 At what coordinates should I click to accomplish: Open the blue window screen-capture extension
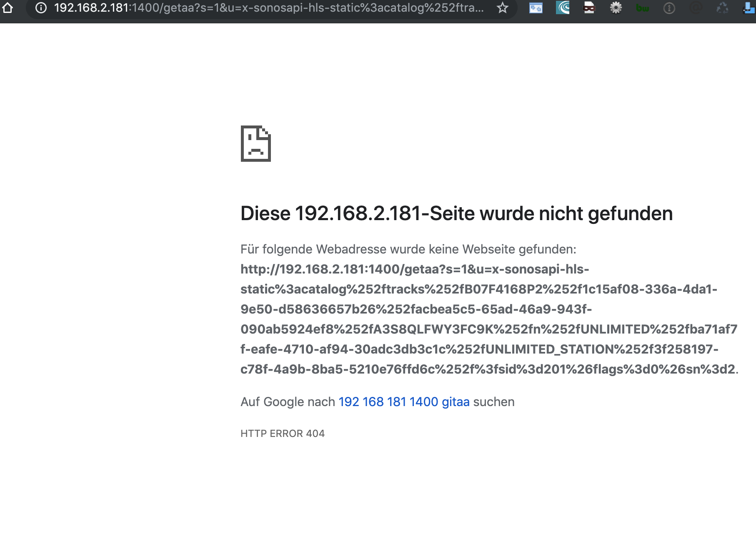535,7
